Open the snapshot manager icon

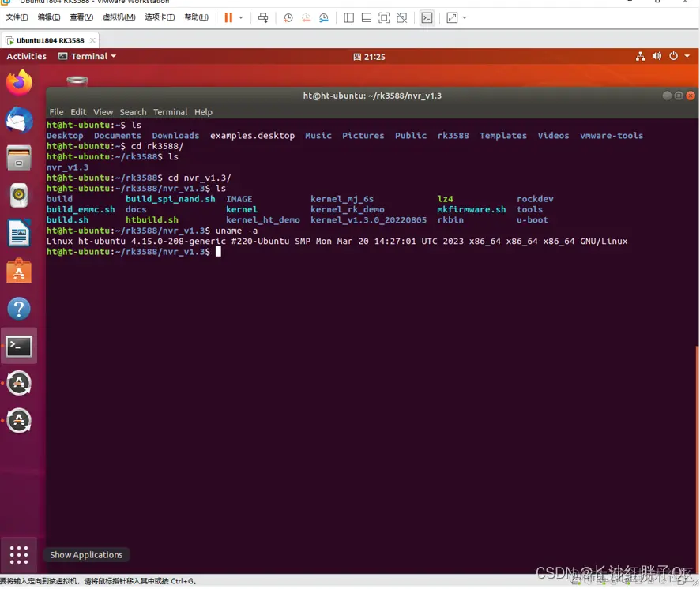point(324,18)
